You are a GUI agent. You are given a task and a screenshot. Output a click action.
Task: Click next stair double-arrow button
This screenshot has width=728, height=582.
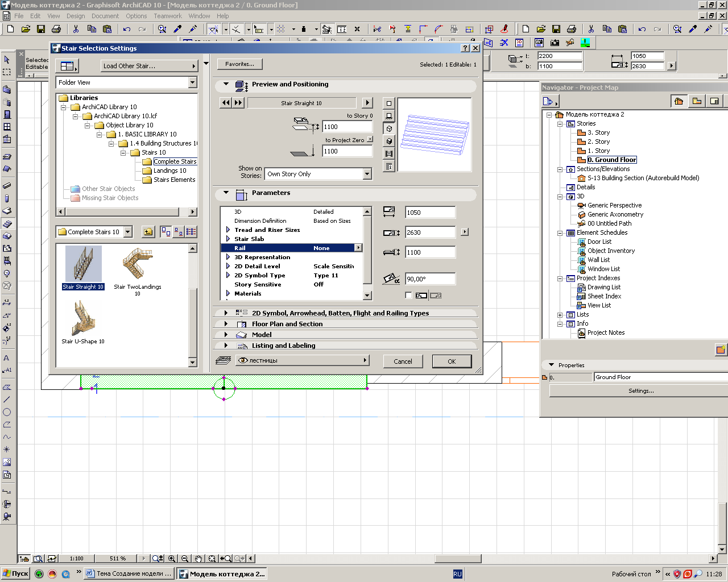(238, 103)
